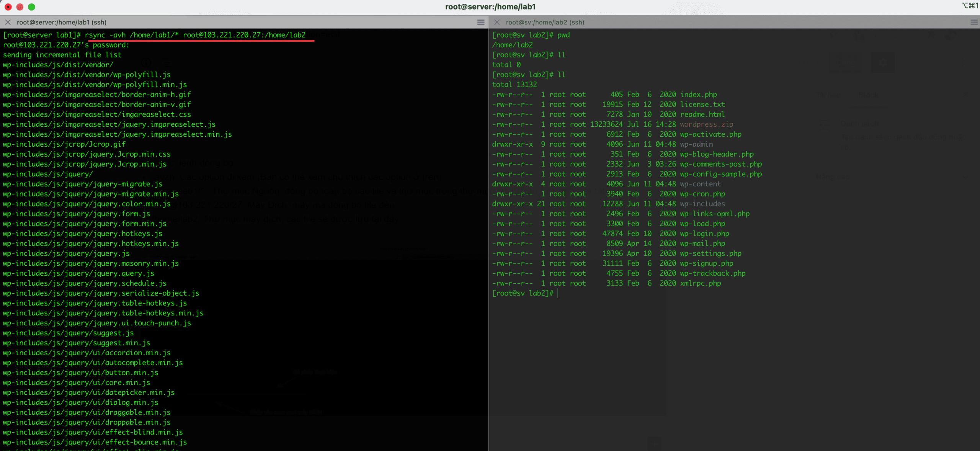
Task: Click jquery.ui.touch-punch.js output line
Action: point(97,323)
